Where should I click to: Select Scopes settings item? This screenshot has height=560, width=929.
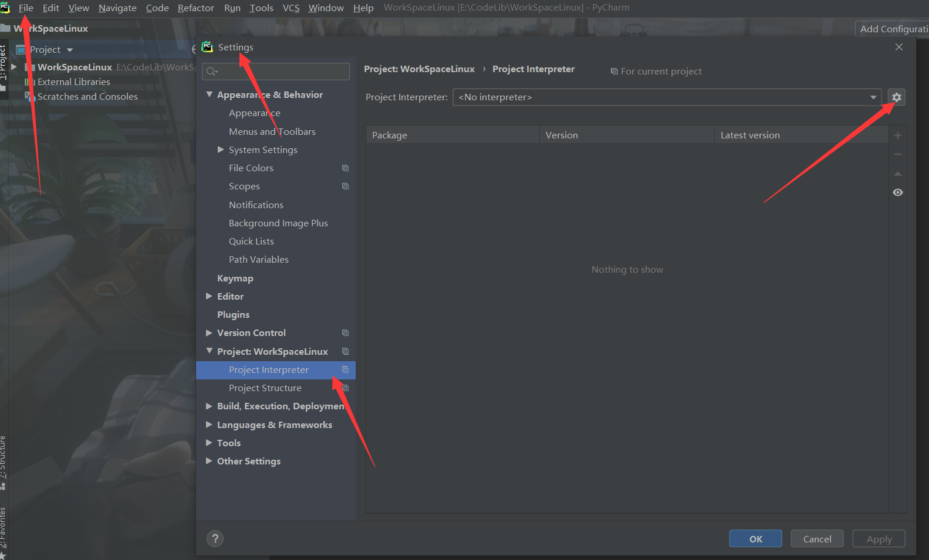point(244,186)
